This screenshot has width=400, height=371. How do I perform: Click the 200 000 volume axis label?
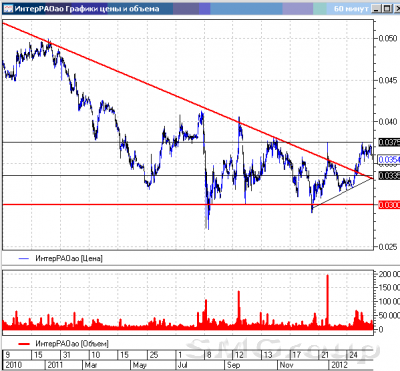(389, 274)
